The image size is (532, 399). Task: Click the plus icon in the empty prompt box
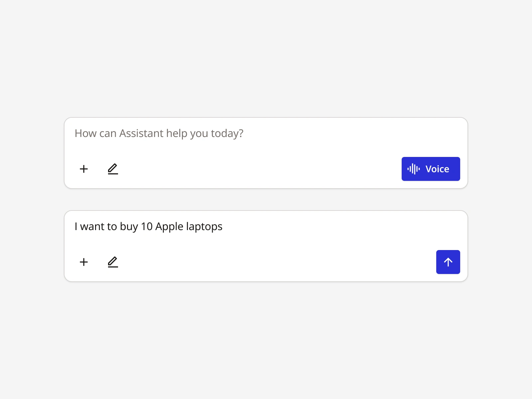click(x=84, y=169)
